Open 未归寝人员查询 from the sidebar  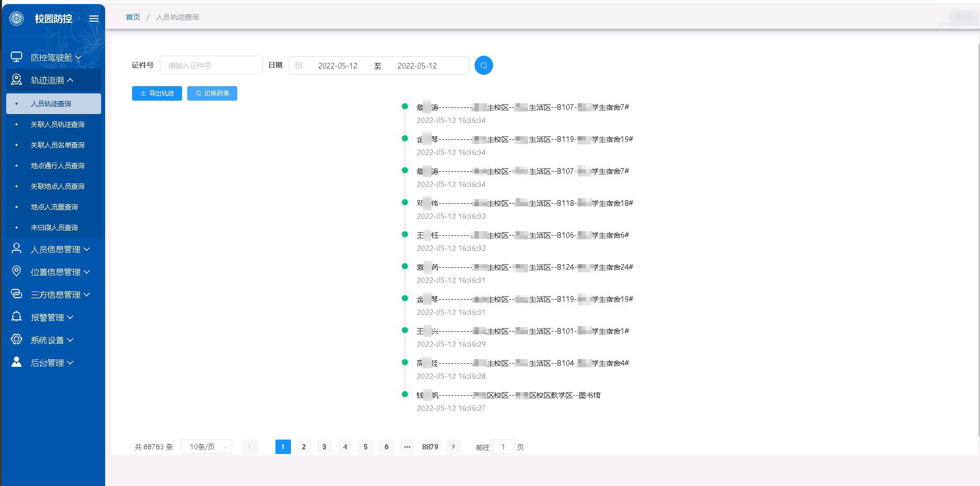[54, 228]
